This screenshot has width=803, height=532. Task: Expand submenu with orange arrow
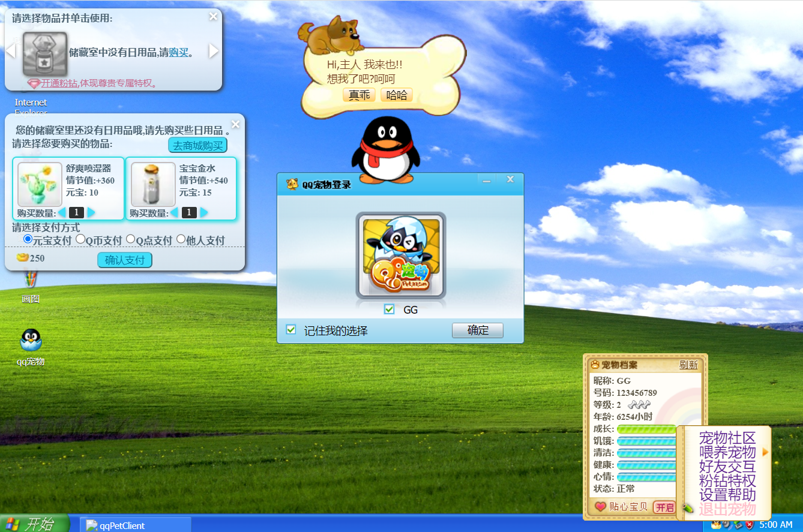pos(765,452)
